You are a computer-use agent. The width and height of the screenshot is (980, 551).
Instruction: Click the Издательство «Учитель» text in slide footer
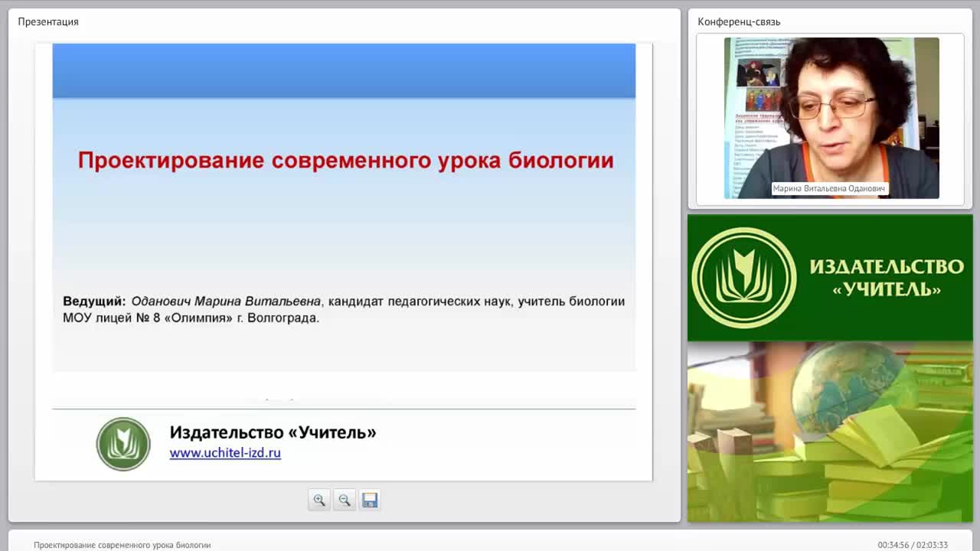[273, 432]
